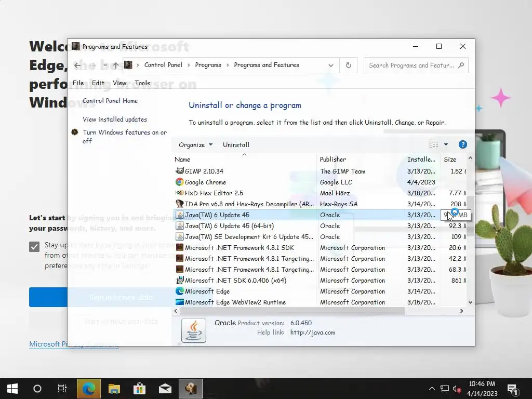Click the network tray icon
The width and height of the screenshot is (532, 399).
(445, 389)
